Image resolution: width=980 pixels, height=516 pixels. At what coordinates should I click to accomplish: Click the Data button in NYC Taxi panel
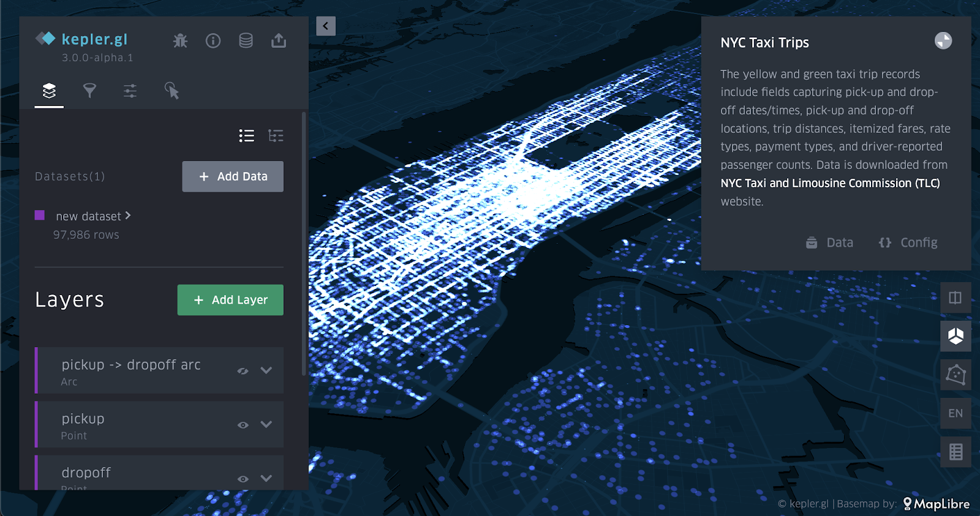(829, 242)
